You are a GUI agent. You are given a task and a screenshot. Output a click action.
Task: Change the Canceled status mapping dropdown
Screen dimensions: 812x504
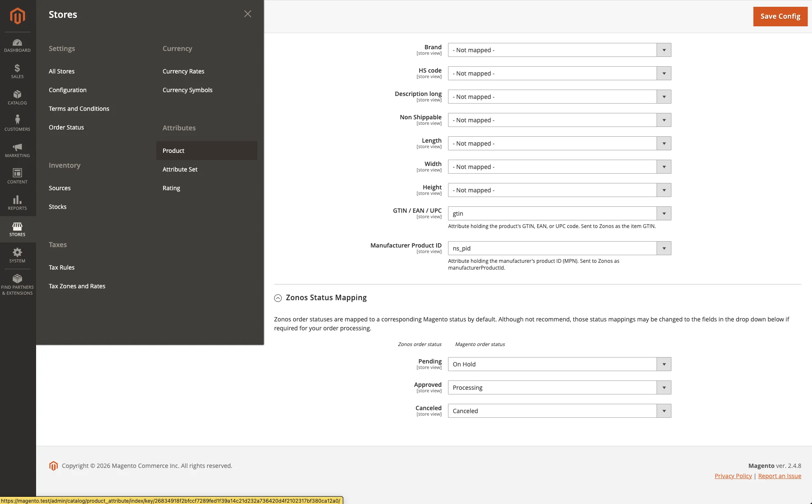(x=559, y=411)
